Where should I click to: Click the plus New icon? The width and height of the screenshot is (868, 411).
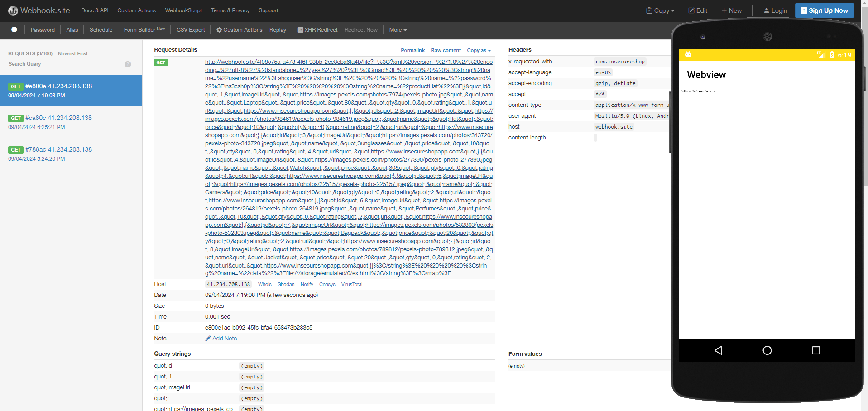724,10
